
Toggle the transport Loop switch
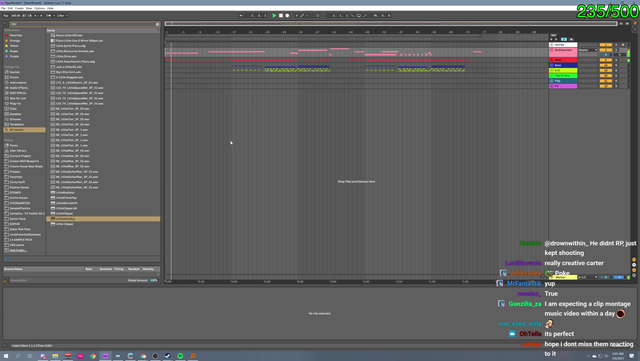(x=359, y=16)
